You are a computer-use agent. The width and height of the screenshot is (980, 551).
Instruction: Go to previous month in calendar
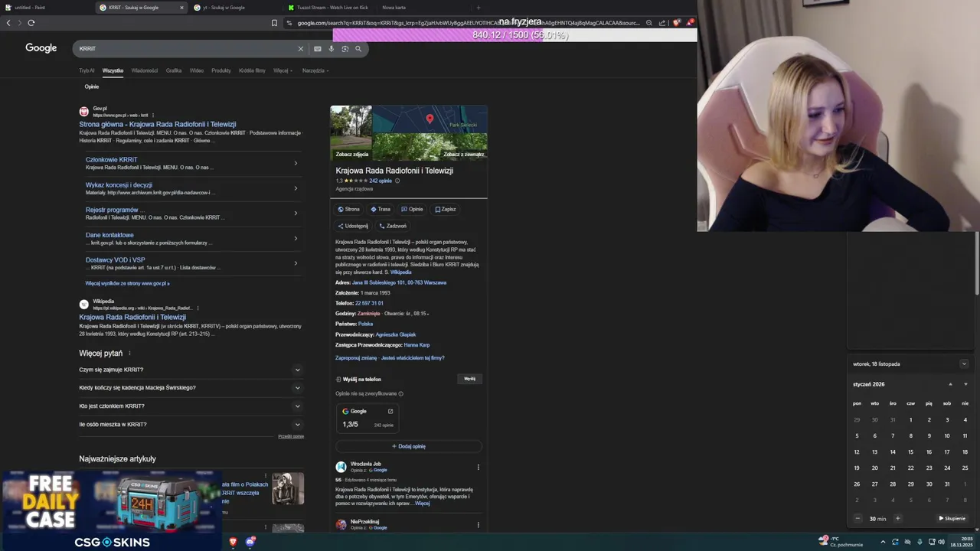tap(950, 384)
